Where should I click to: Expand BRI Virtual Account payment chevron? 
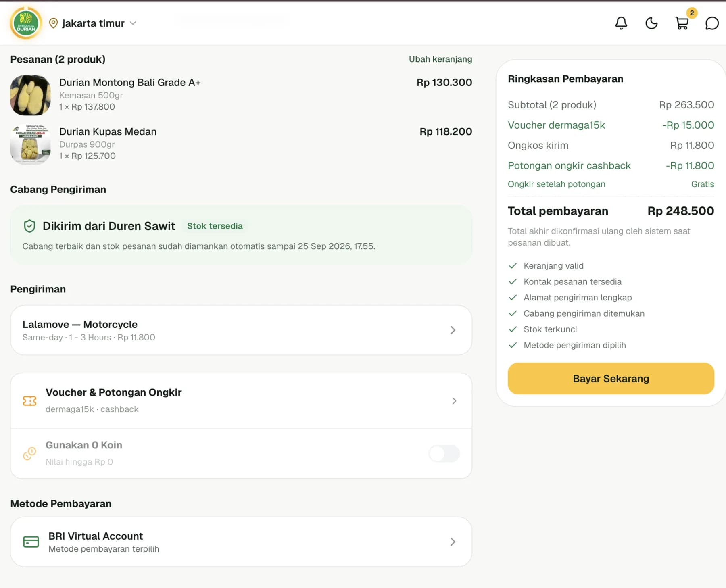(453, 542)
